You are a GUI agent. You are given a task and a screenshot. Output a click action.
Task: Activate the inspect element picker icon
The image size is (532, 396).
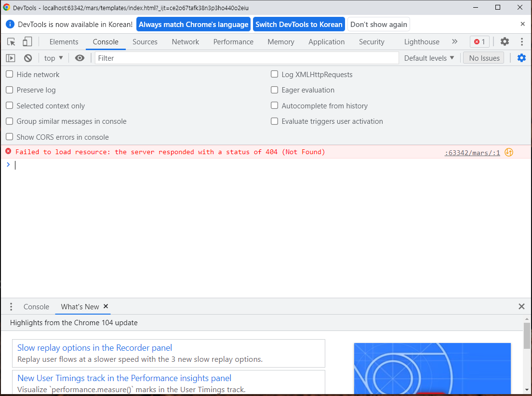(11, 42)
